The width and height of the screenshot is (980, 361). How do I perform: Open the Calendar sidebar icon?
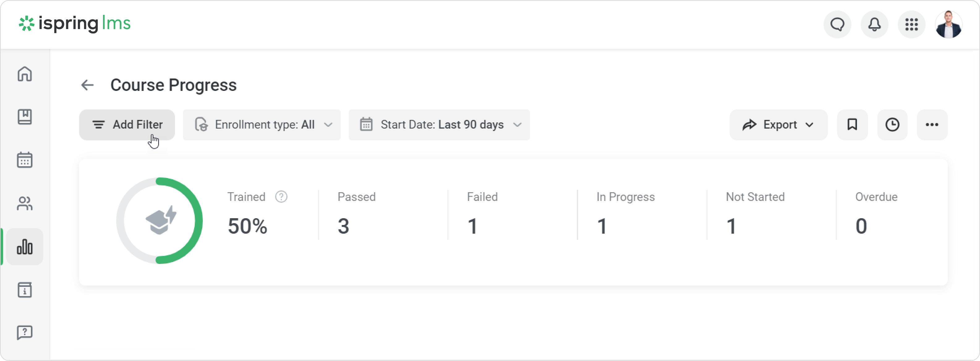pyautogui.click(x=25, y=160)
